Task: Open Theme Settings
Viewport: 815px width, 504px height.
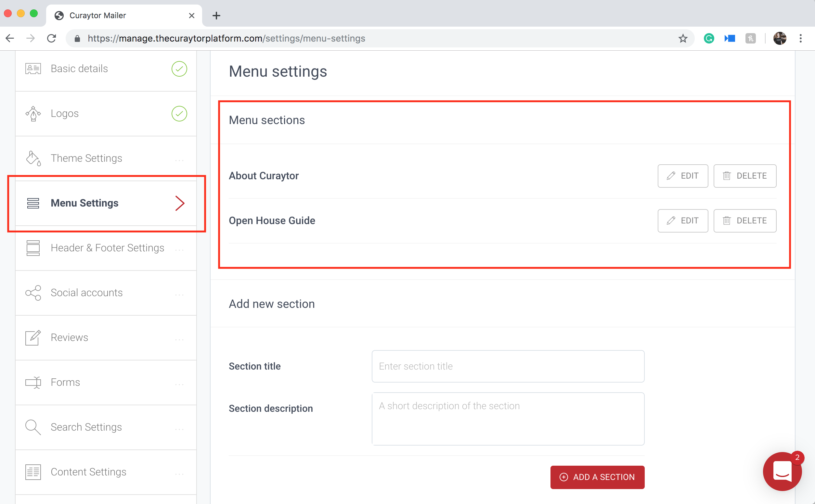Action: 106,158
